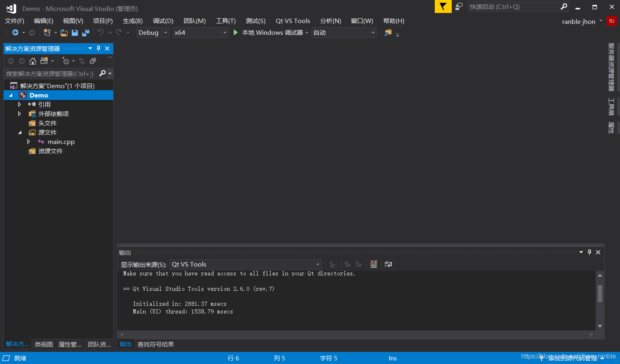Open the 服务器资源管理器 side tab

point(611,67)
